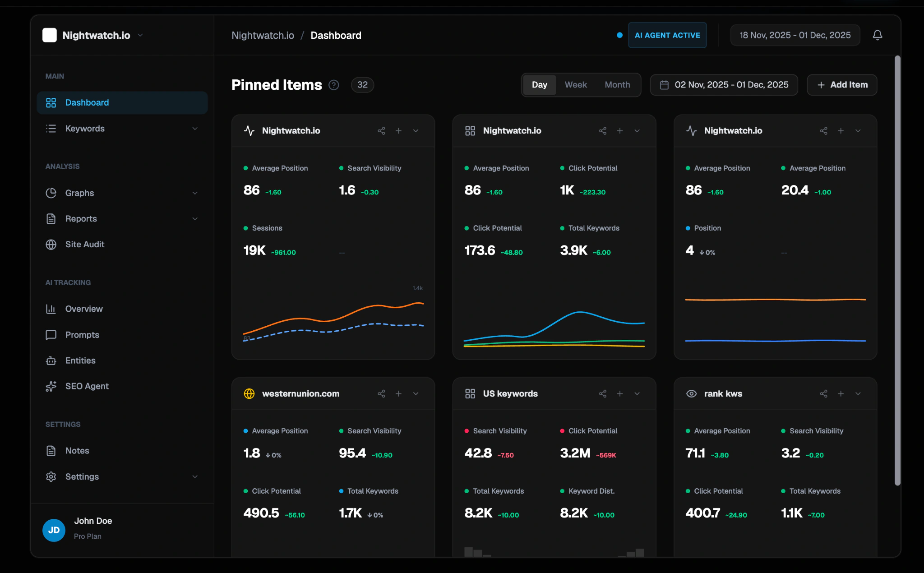Select the Day view
Image resolution: width=924 pixels, height=573 pixels.
539,85
